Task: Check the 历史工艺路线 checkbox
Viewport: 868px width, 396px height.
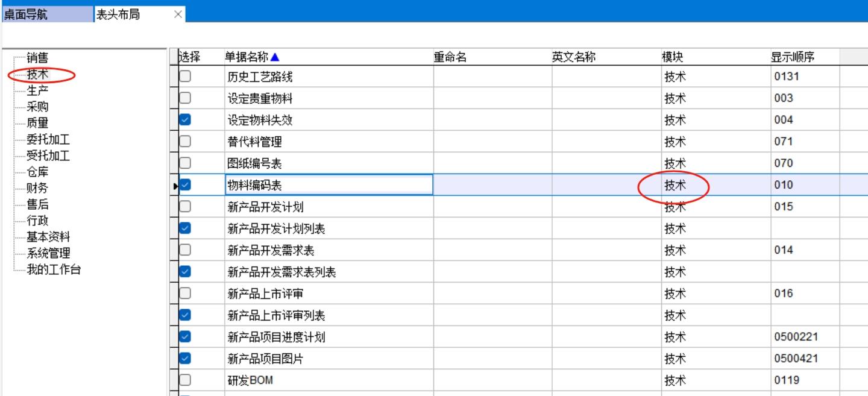Action: coord(186,77)
